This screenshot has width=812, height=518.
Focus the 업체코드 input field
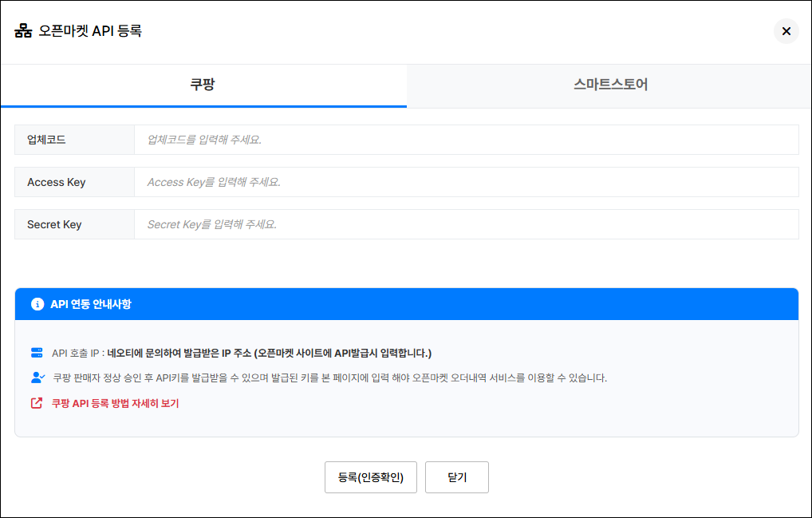pyautogui.click(x=466, y=140)
